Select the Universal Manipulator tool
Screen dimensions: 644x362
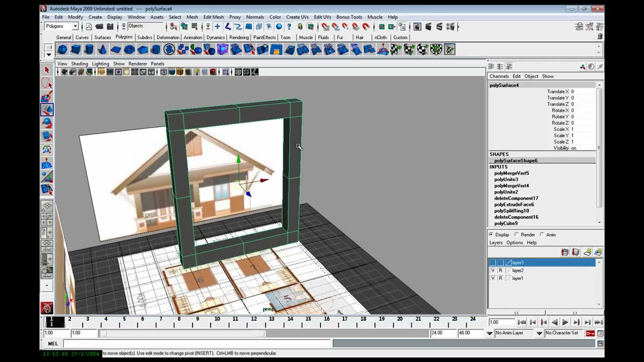(x=47, y=149)
